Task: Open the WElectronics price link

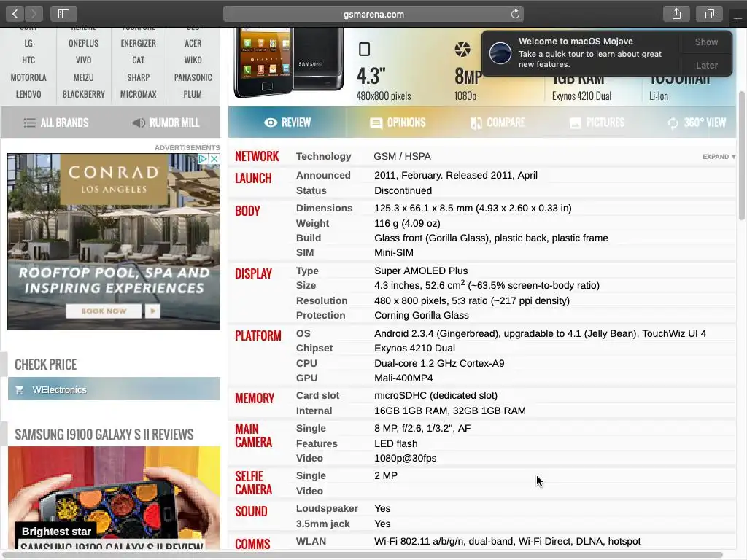Action: point(115,389)
